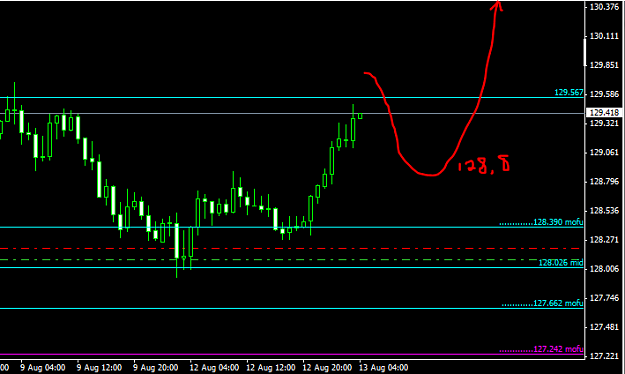625x374 pixels.
Task: Click the 9 Aug 20:00 time label
Action: pos(155,367)
